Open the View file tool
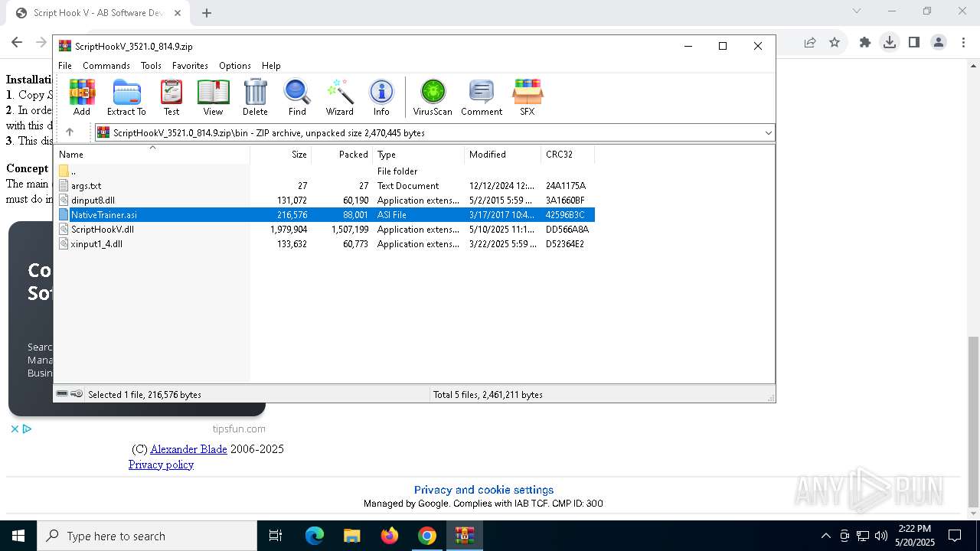The height and width of the screenshot is (551, 980). coord(213,97)
